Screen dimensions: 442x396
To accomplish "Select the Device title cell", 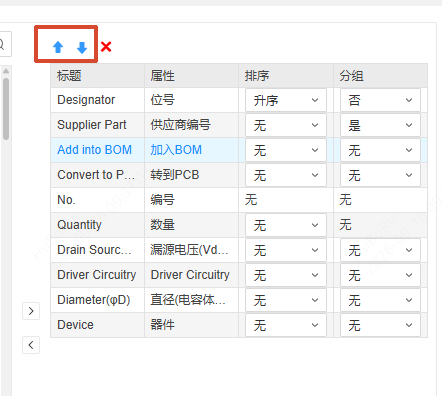I will point(97,325).
